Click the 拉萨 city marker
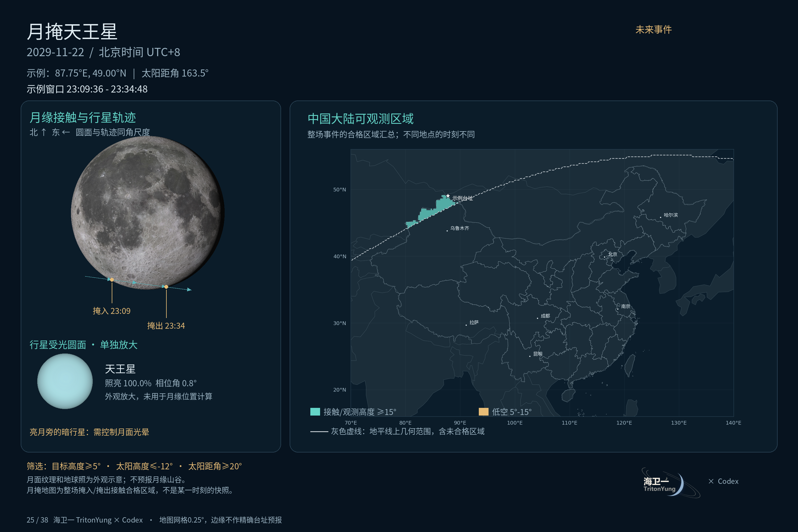 coord(466,325)
